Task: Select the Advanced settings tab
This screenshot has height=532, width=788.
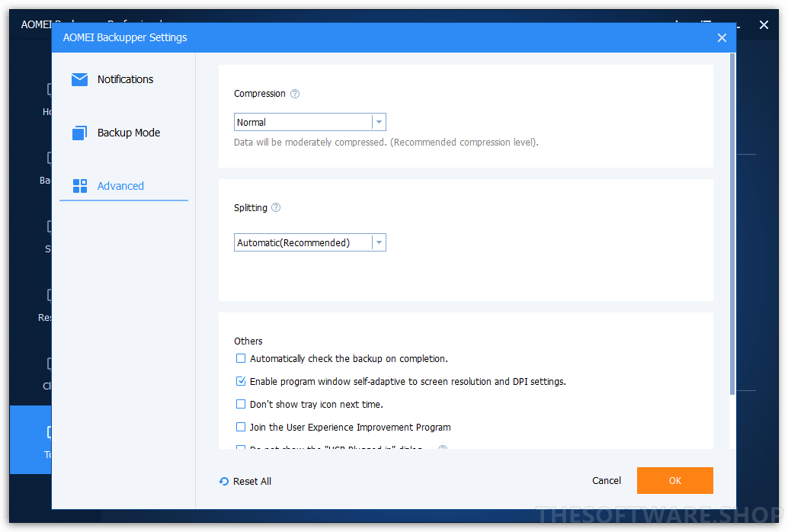Action: (123, 186)
